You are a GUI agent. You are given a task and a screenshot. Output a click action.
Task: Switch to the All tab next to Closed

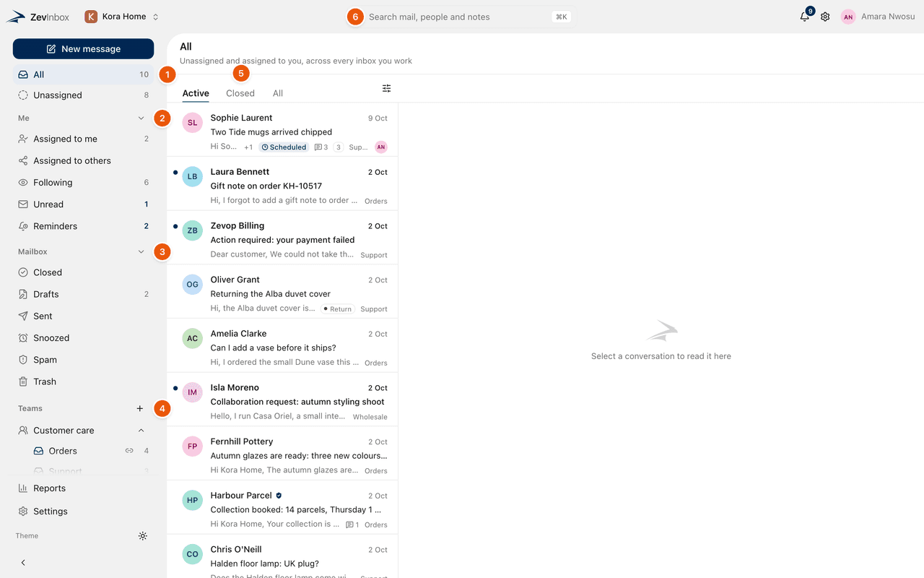point(278,93)
